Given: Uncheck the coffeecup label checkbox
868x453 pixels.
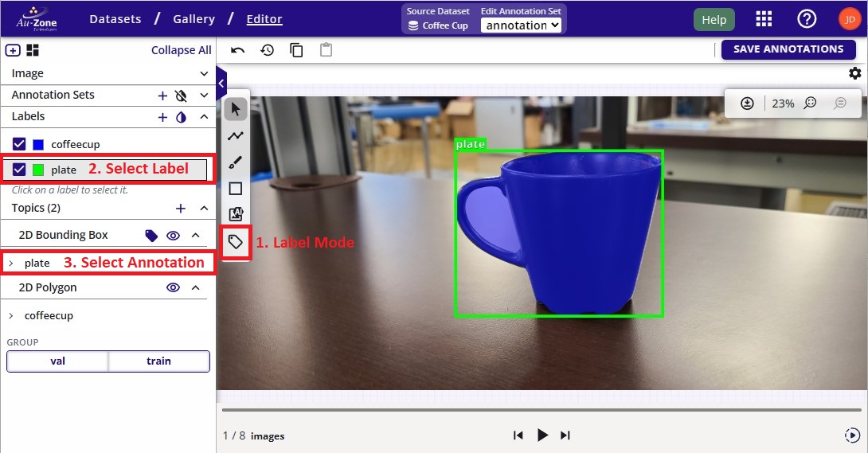Looking at the screenshot, I should pos(20,144).
